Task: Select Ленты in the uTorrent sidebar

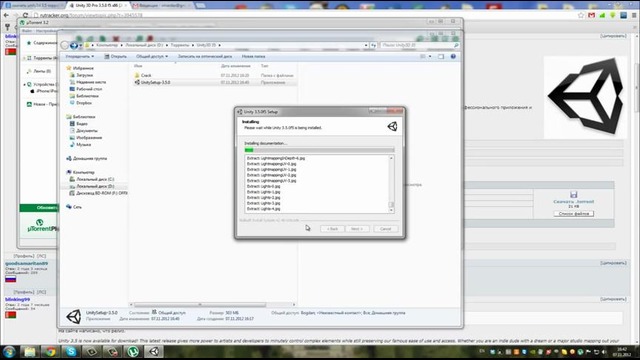Action: tap(39, 71)
